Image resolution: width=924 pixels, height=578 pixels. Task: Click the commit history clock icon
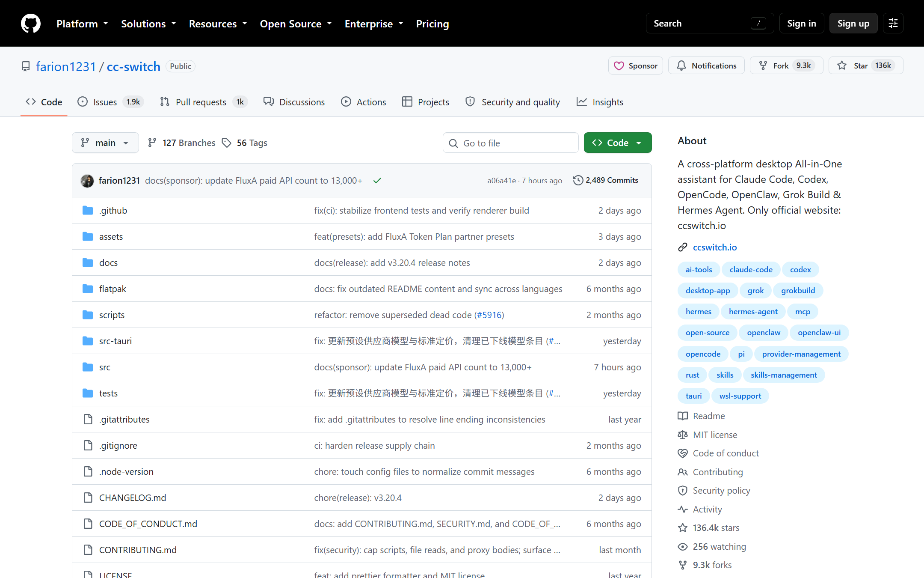click(578, 180)
